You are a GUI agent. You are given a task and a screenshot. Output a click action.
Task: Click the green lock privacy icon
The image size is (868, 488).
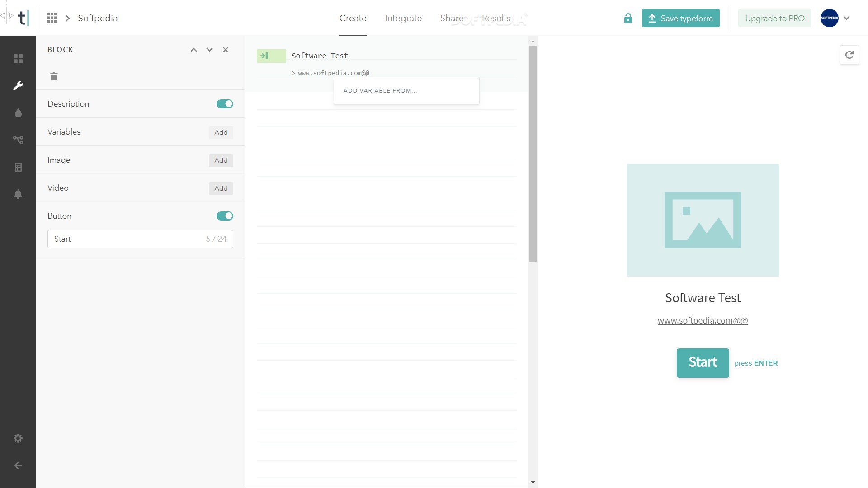628,18
